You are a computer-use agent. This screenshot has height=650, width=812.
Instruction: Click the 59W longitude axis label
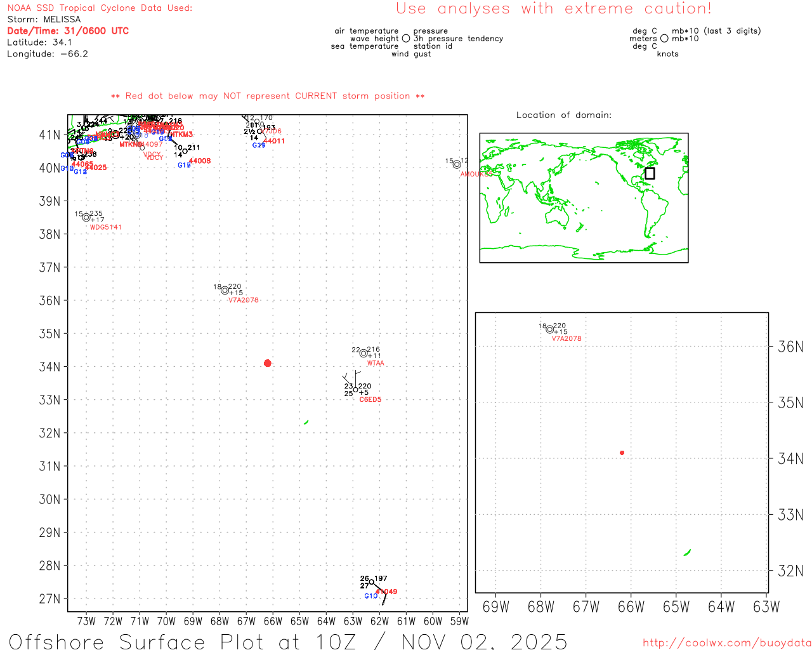pyautogui.click(x=459, y=621)
